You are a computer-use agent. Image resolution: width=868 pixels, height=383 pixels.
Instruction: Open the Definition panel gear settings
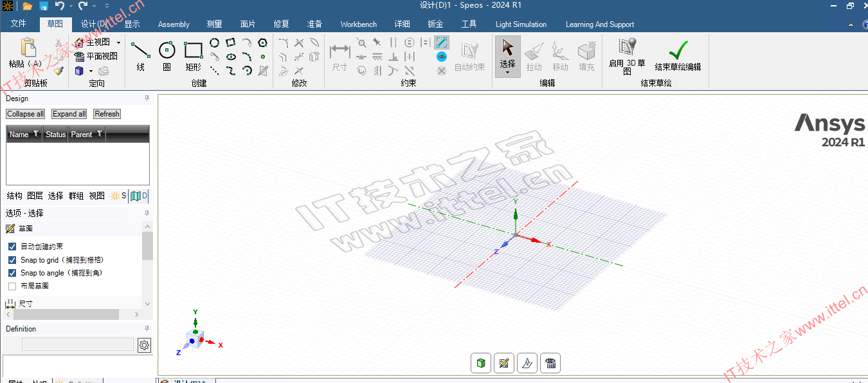[x=144, y=345]
